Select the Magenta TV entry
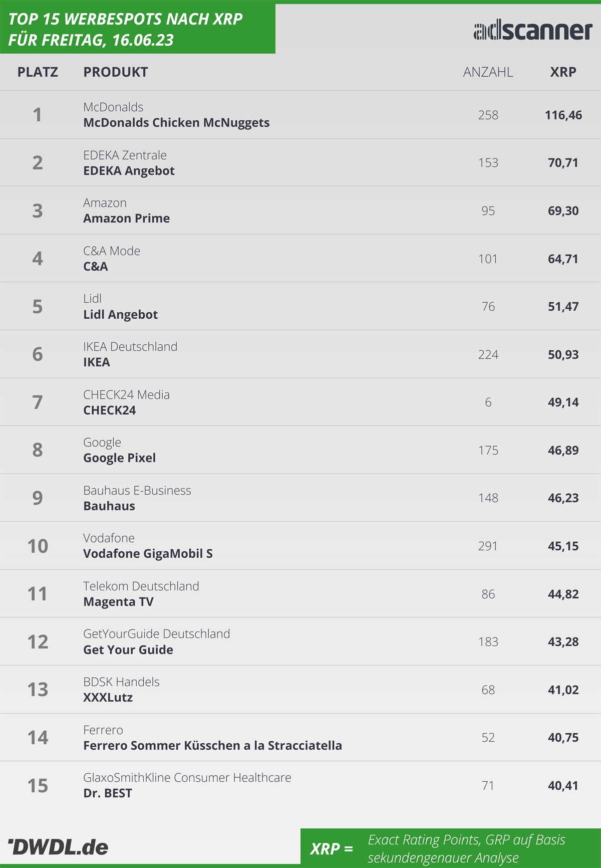This screenshot has width=601, height=868. tap(118, 602)
